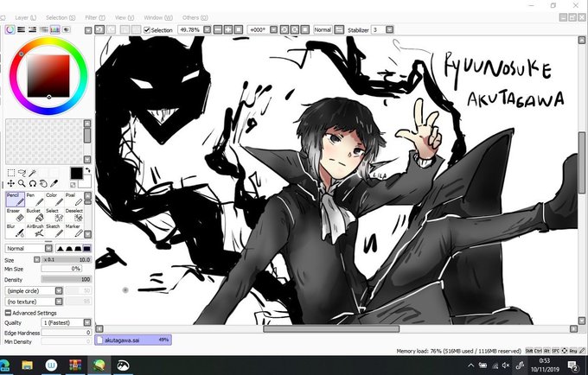Show hidden system tray icons
Viewport: 588px width, 375px height.
click(x=471, y=365)
